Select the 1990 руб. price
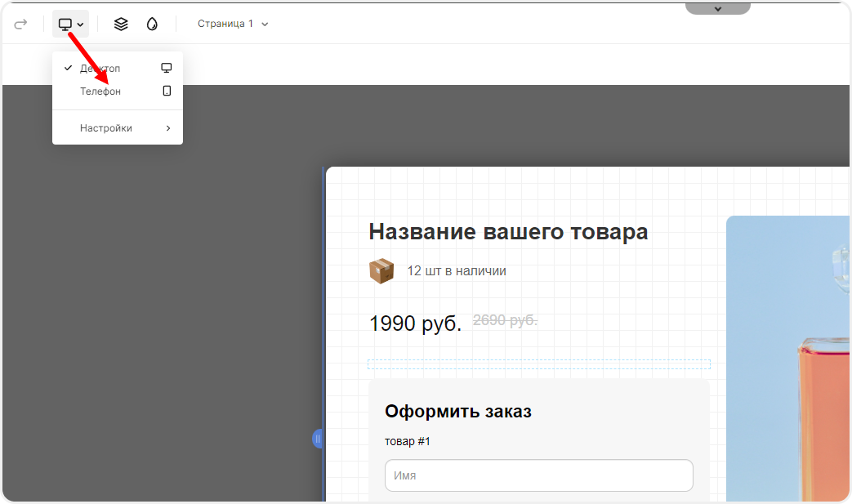 click(415, 323)
